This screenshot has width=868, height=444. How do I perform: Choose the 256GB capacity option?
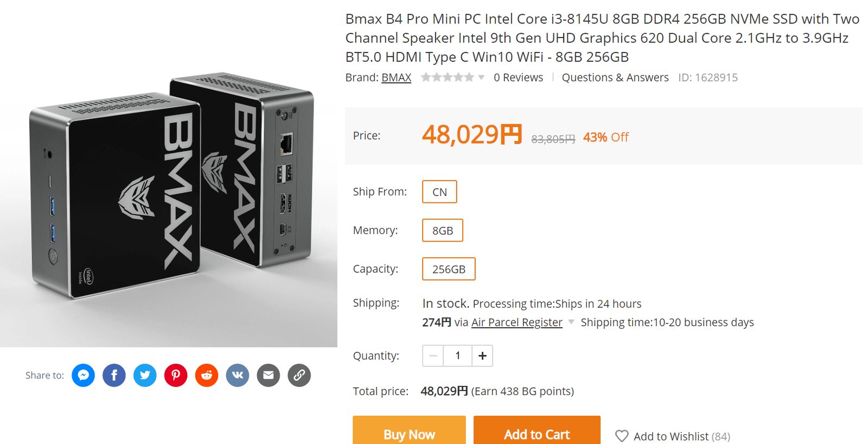449,269
